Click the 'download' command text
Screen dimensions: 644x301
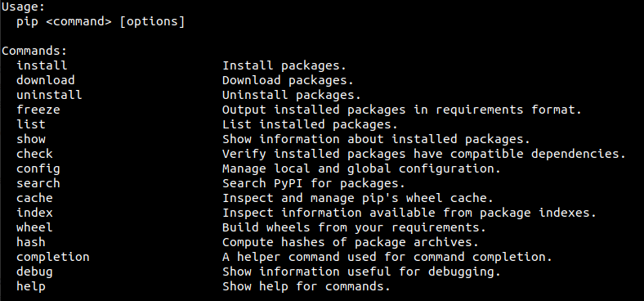pyautogui.click(x=46, y=80)
